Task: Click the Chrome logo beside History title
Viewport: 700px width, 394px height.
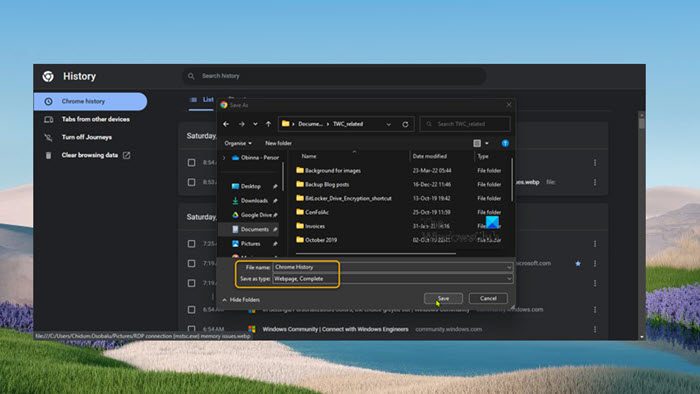Action: tap(48, 76)
